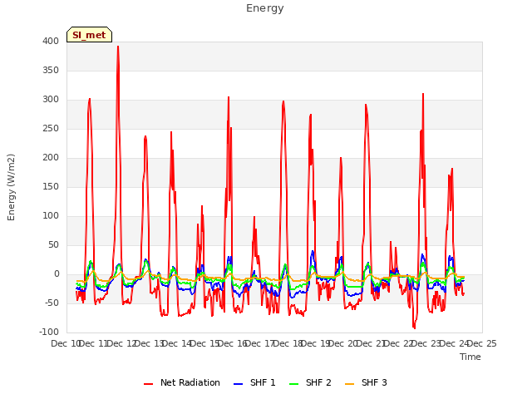The width and height of the screenshot is (532, 399).
Task: Click the Dec 25 x-axis tick label
Action: tap(482, 344)
